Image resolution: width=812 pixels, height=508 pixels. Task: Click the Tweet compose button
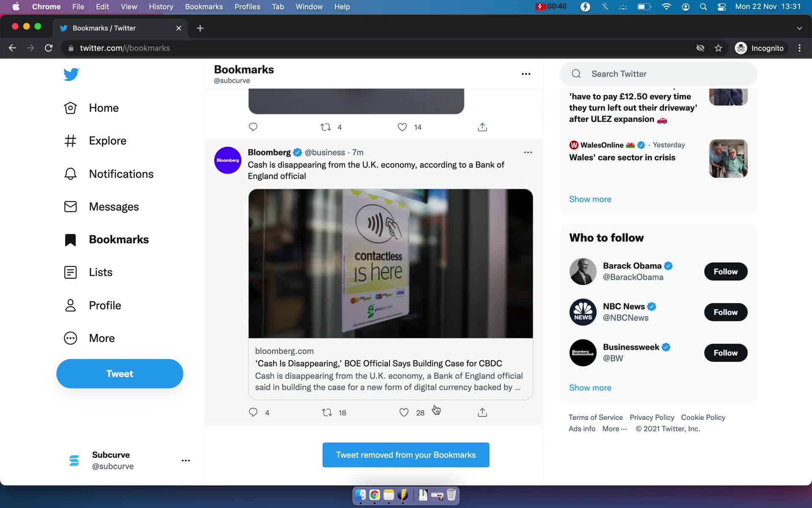(x=119, y=373)
